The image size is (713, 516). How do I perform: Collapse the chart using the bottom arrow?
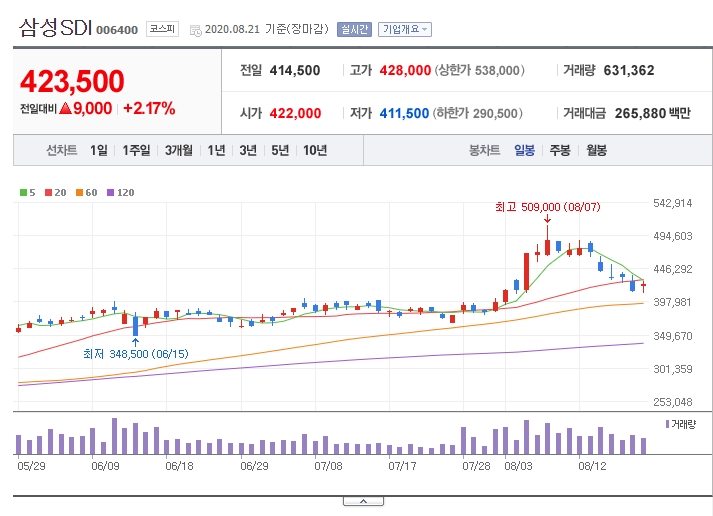click(363, 501)
